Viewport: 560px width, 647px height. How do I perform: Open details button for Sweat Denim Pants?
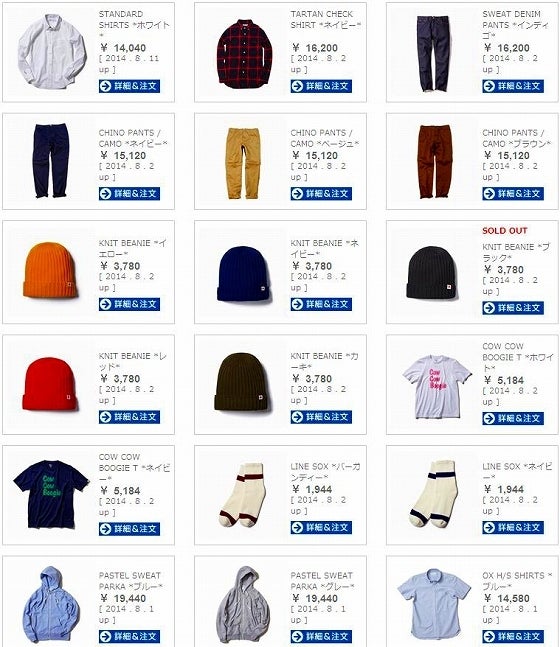(x=513, y=86)
